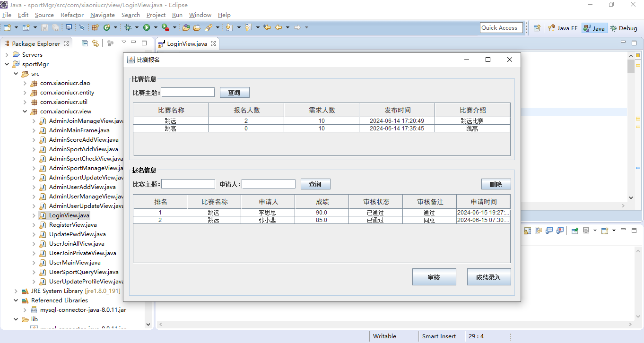Click the New file toolbar icon
644x343 pixels.
pos(7,28)
